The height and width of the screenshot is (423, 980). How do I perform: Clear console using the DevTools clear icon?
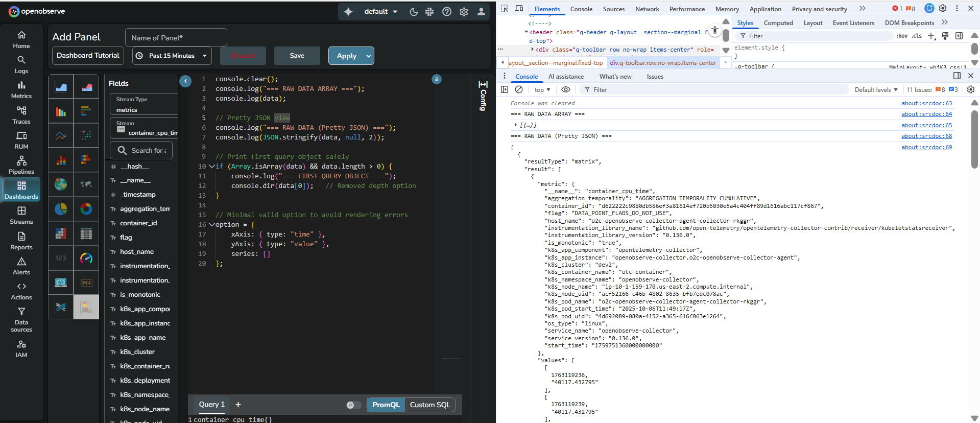click(519, 89)
